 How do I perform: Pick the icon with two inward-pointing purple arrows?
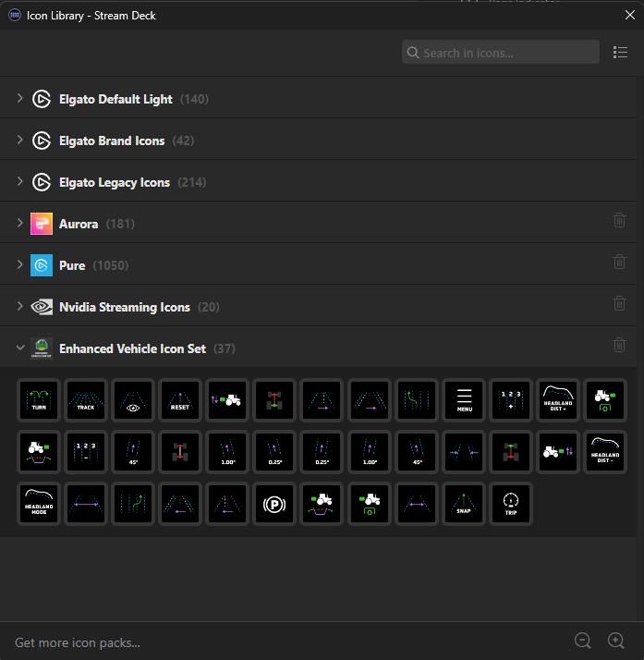point(464,452)
